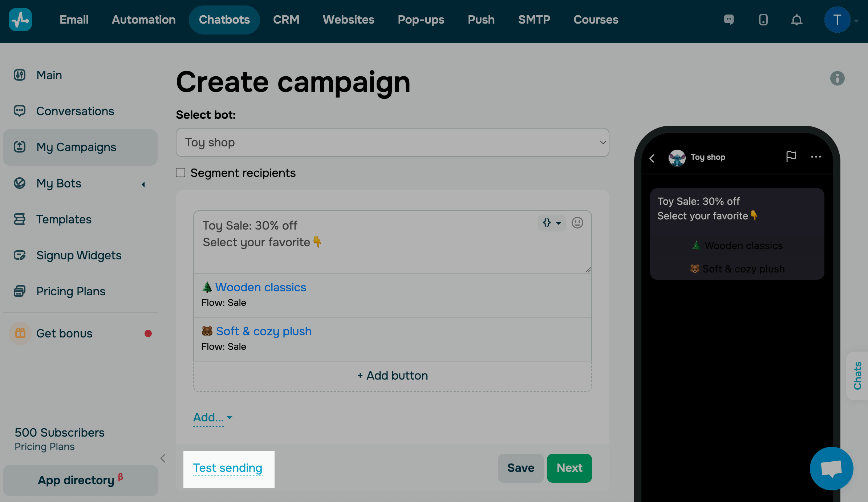Click the info icon beside page title
The height and width of the screenshot is (502, 868).
point(837,78)
